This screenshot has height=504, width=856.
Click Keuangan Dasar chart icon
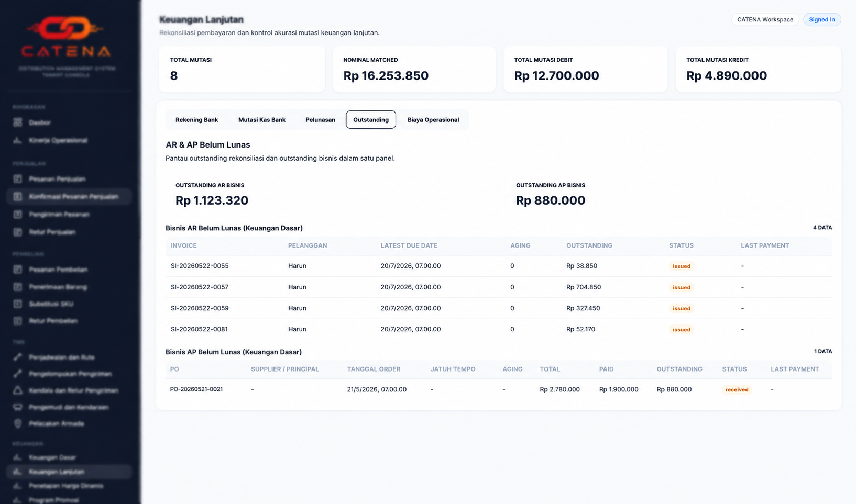pos(18,457)
